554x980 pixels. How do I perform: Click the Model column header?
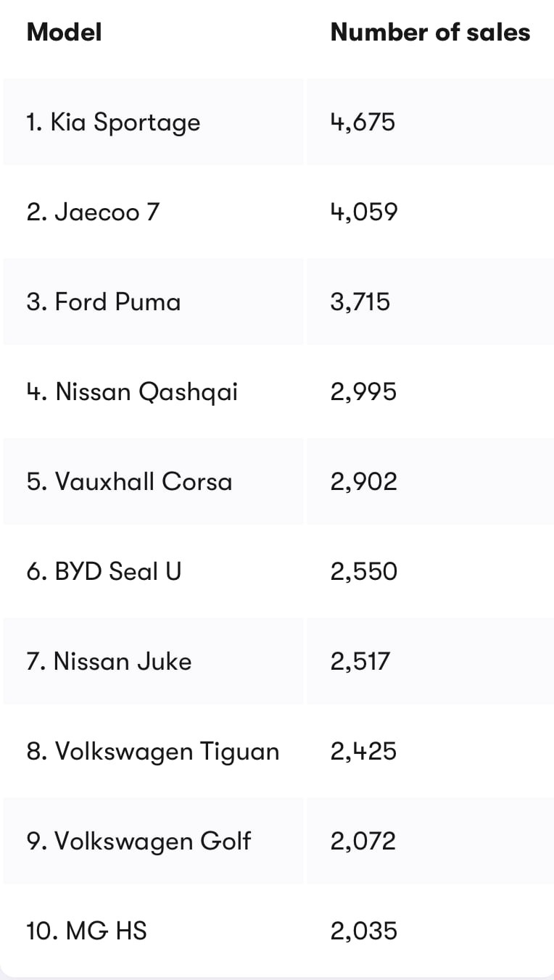tap(64, 33)
